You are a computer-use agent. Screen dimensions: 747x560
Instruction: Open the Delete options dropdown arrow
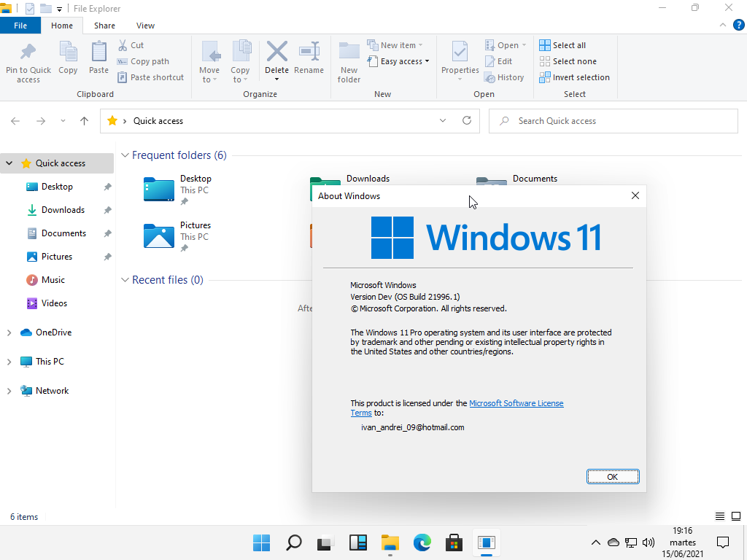coord(276,79)
